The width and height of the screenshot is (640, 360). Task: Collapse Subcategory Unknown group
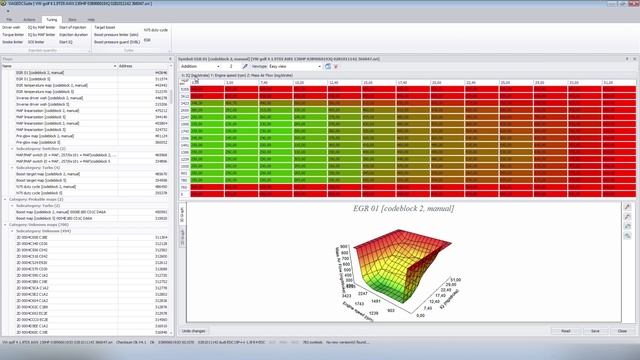point(12,231)
